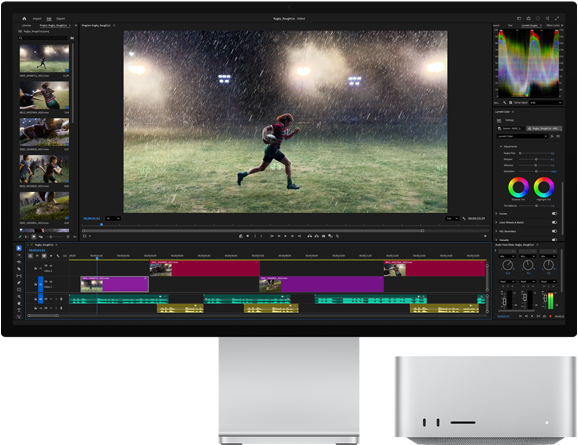This screenshot has height=445, width=578.
Task: Toggle the HSL Secondary switch
Action: [x=554, y=231]
